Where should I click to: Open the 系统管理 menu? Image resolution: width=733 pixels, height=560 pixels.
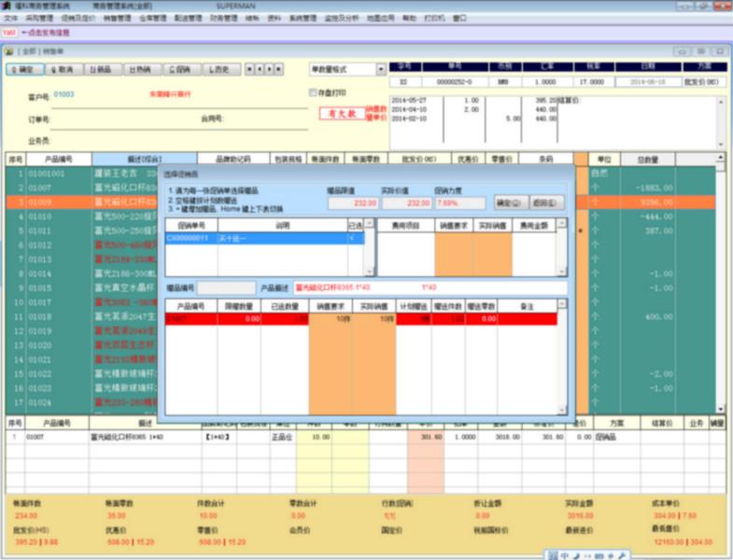click(x=303, y=19)
